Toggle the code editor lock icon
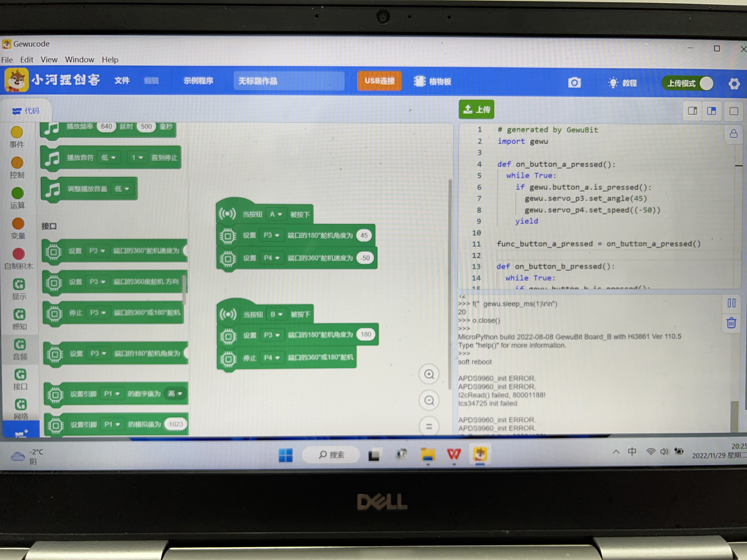 tap(733, 134)
